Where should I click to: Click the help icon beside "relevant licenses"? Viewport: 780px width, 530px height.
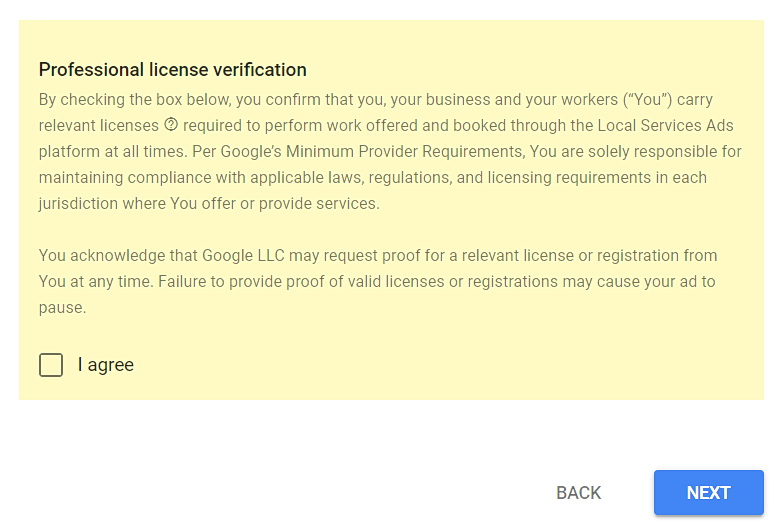click(171, 125)
